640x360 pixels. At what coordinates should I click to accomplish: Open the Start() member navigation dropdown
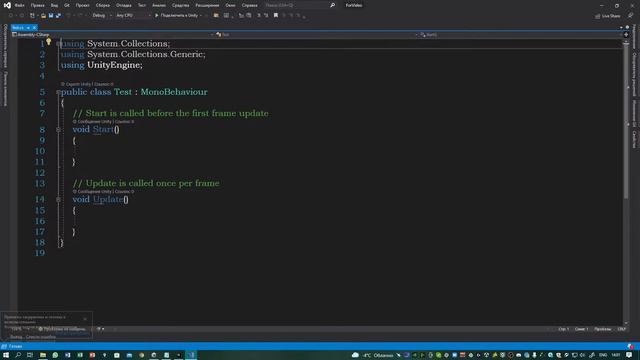click(x=521, y=35)
